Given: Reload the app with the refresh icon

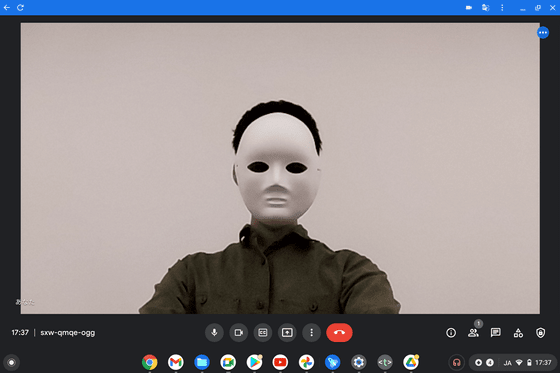Looking at the screenshot, I should [x=20, y=8].
